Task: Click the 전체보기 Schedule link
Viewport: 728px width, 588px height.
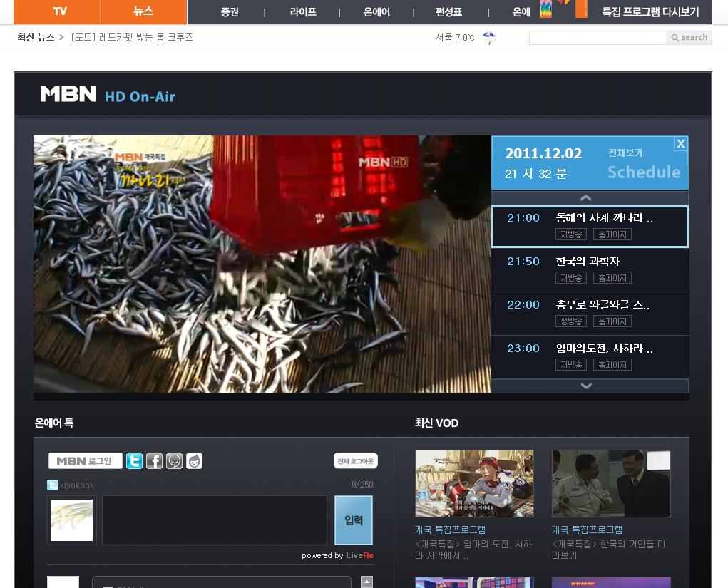Action: 644,165
